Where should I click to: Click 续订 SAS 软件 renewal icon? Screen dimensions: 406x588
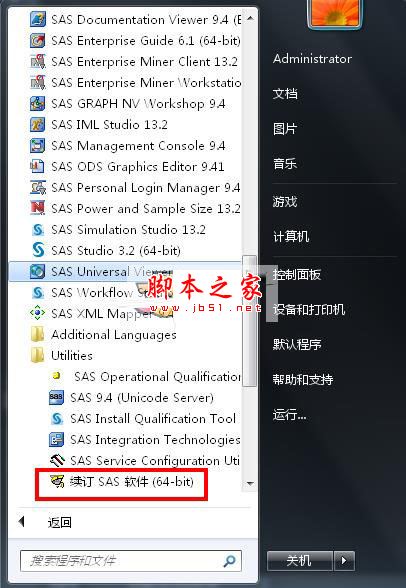[x=57, y=481]
